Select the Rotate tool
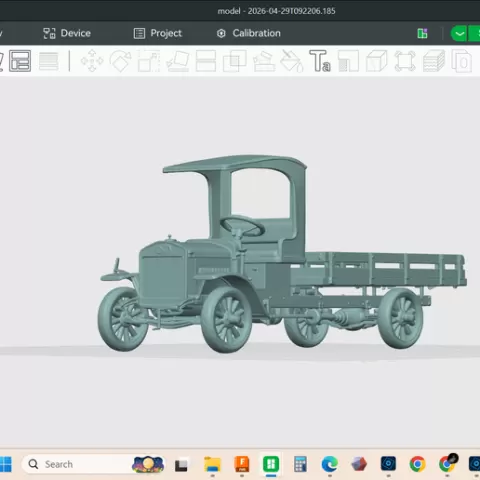The width and height of the screenshot is (480, 480). tap(120, 61)
